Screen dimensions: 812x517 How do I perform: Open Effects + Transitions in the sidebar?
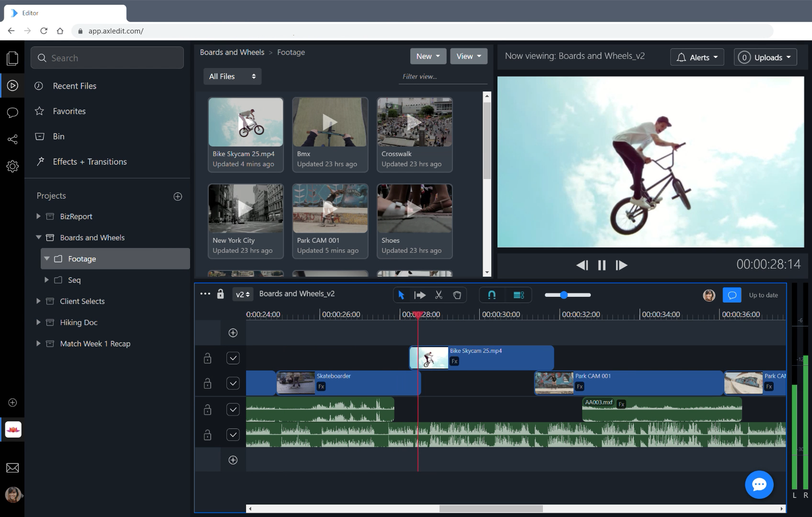90,161
